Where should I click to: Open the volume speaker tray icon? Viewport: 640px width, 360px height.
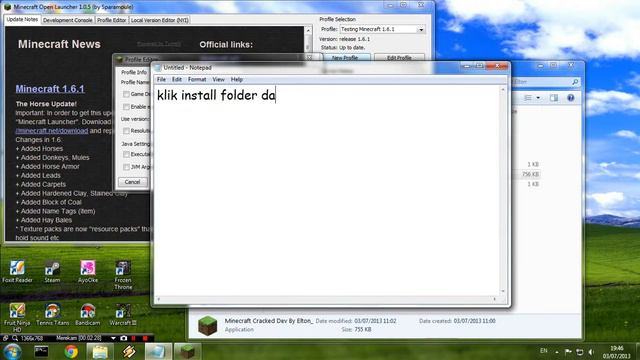591,351
